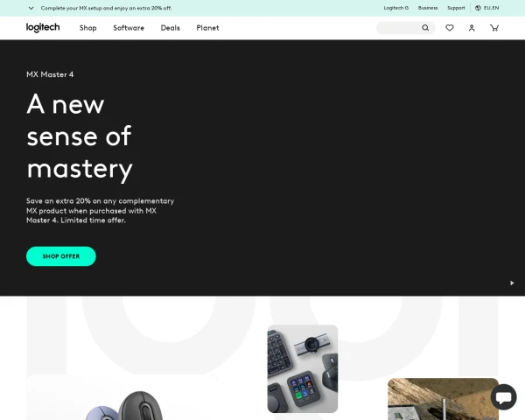The image size is (525, 420).
Task: Go to the Support link
Action: (x=456, y=8)
